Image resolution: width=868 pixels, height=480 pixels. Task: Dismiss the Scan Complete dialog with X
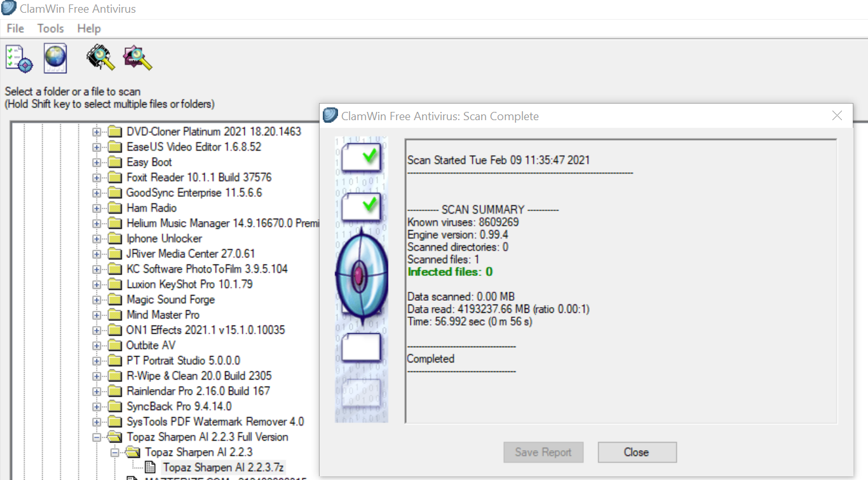tap(837, 116)
